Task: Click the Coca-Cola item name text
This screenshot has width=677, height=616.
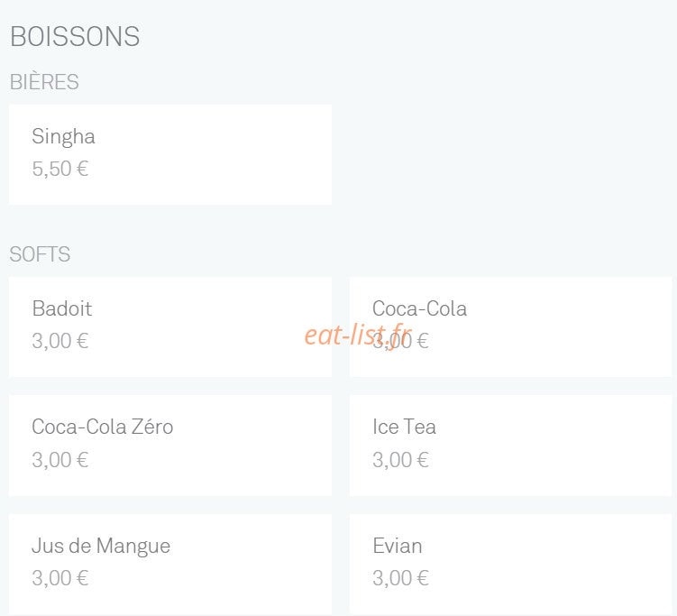Action: coord(420,308)
